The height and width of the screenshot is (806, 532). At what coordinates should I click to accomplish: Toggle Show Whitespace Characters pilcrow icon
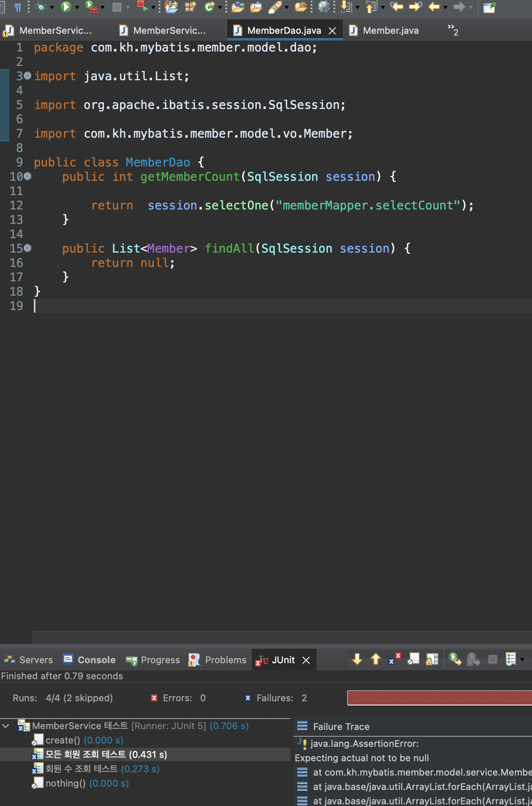[18, 7]
